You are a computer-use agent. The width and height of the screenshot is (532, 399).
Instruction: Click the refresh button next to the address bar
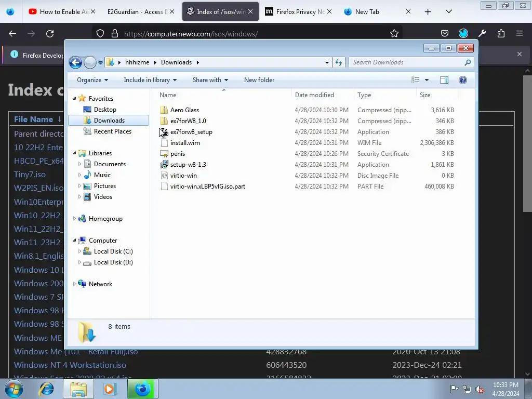coord(339,62)
